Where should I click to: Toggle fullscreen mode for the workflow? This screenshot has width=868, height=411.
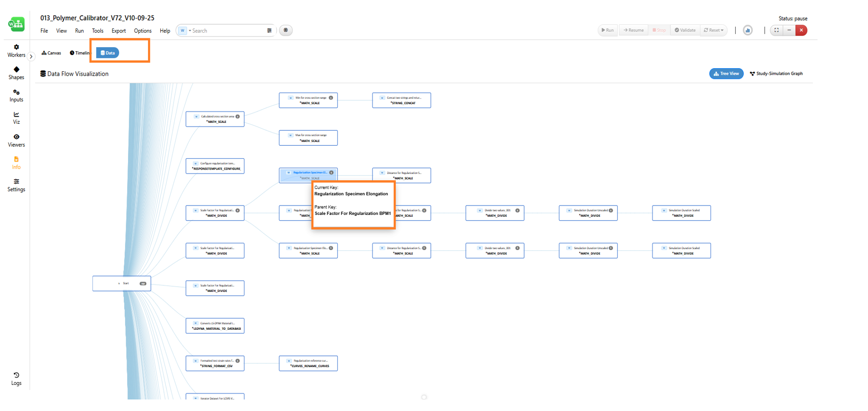pos(776,30)
